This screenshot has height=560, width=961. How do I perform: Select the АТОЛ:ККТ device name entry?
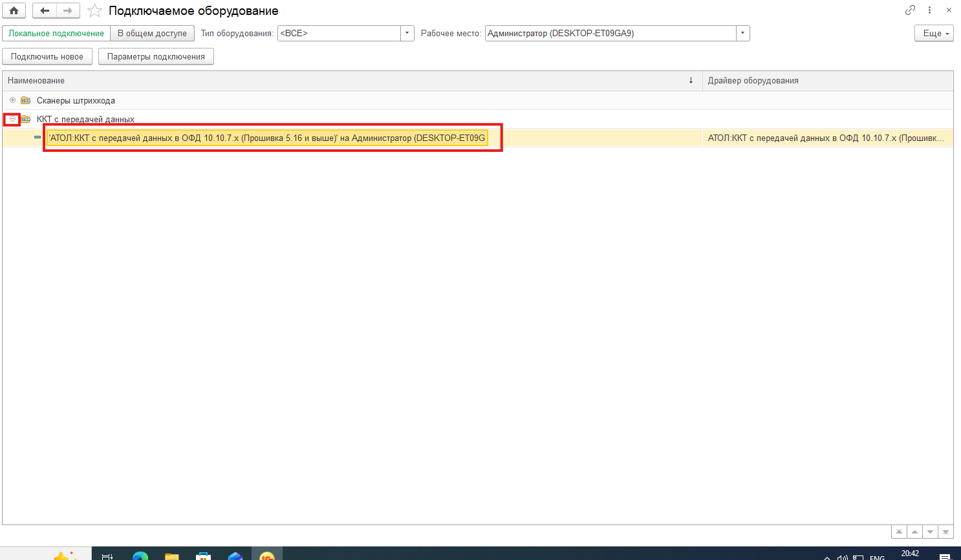point(267,138)
